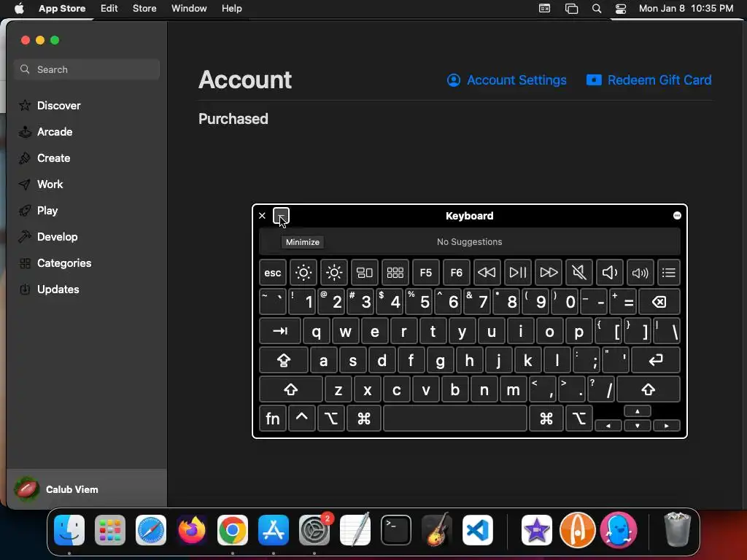Image resolution: width=747 pixels, height=560 pixels.
Task: Toggle the right shift key
Action: click(x=648, y=389)
